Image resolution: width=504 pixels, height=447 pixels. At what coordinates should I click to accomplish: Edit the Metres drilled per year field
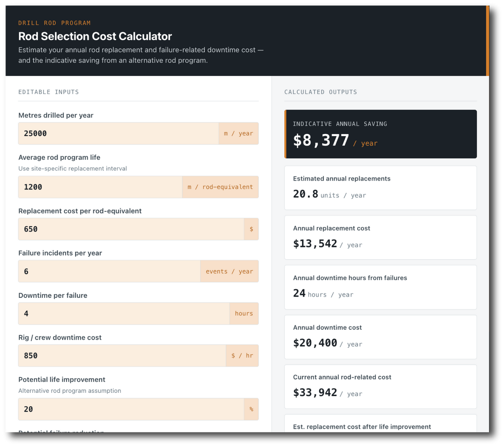[x=118, y=134]
